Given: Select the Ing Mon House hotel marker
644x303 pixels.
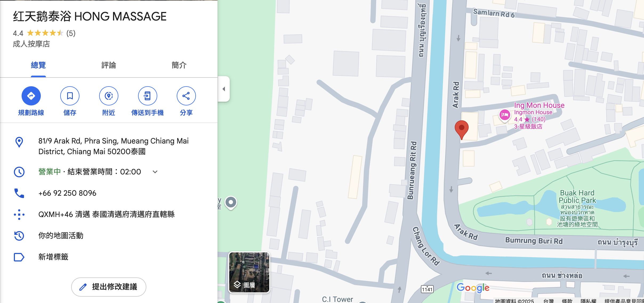Looking at the screenshot, I should (x=505, y=116).
